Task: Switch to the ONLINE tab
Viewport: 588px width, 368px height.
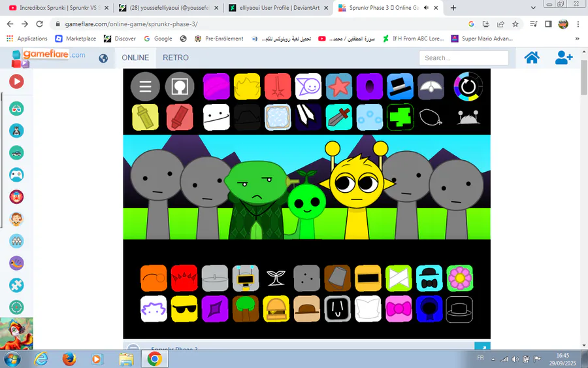Action: point(135,58)
